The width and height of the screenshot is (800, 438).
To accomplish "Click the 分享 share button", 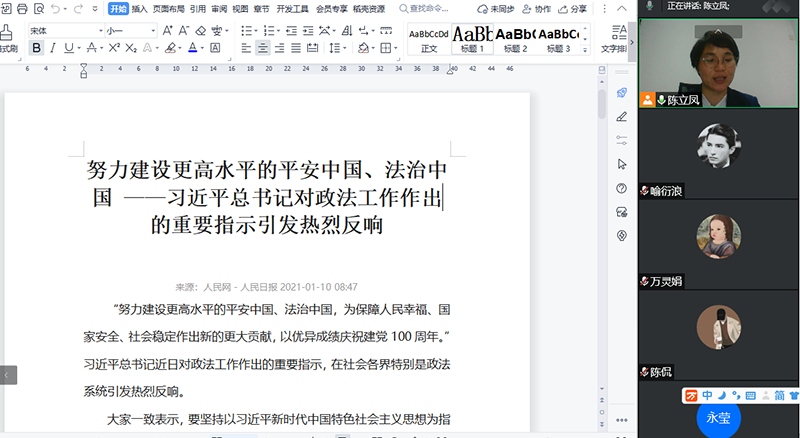I will click(572, 9).
